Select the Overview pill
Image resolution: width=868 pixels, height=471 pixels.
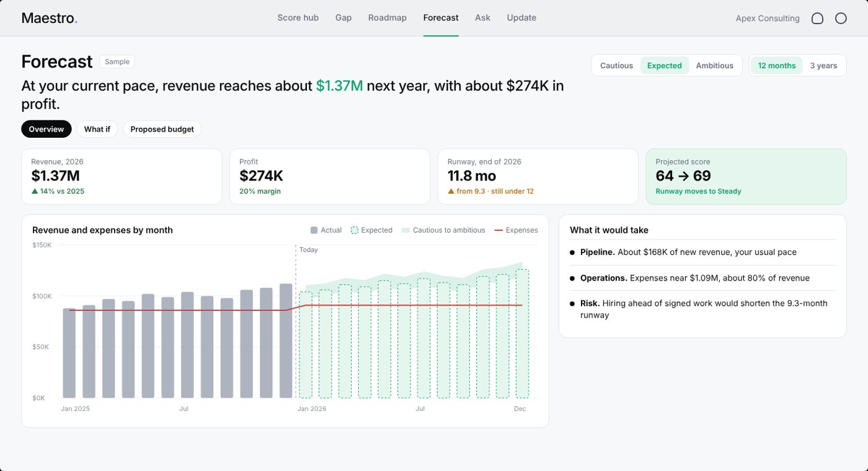pos(46,129)
